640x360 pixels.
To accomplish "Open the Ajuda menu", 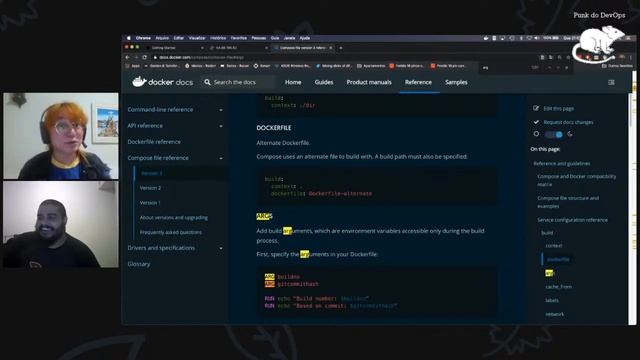I will 304,38.
